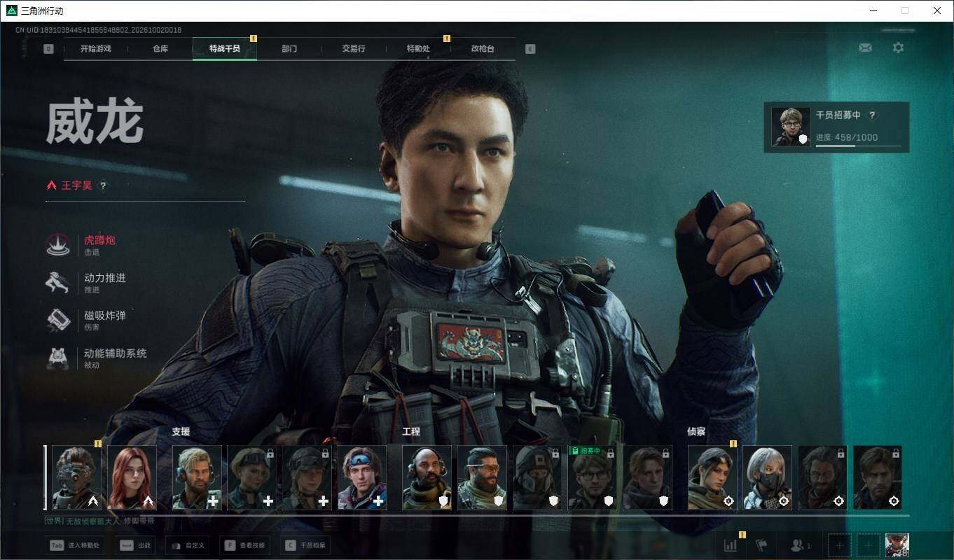Click the flag icon in bottom bar
Image resolution: width=954 pixels, height=560 pixels.
pos(761,545)
